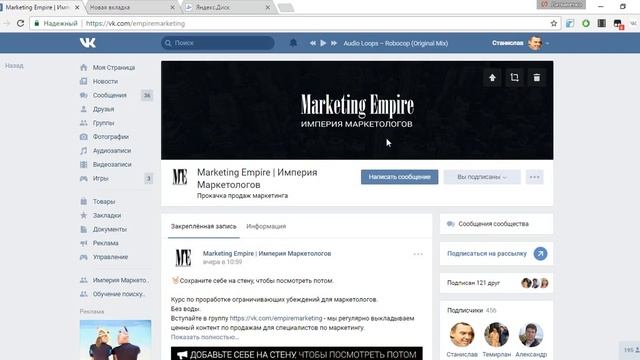Click the VK logo in header
The image size is (640, 360).
(x=88, y=42)
